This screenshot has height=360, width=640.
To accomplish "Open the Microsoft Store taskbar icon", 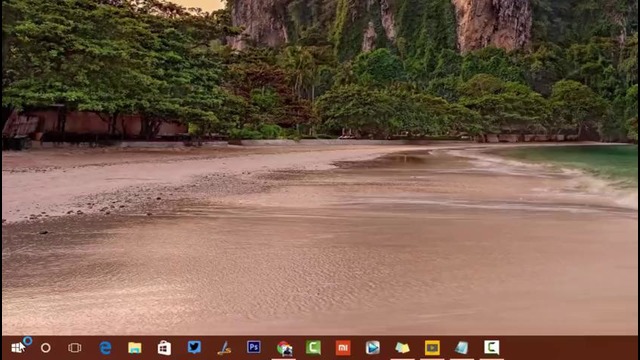I will click(x=164, y=348).
